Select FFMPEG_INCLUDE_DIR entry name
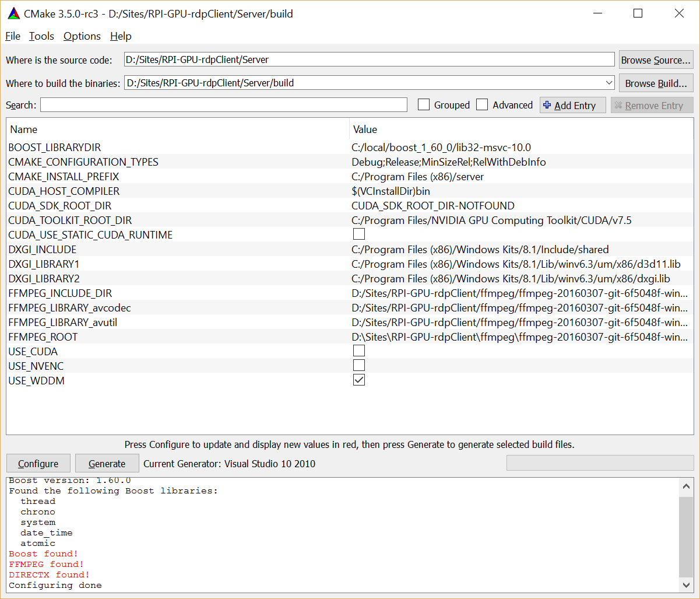 point(60,293)
